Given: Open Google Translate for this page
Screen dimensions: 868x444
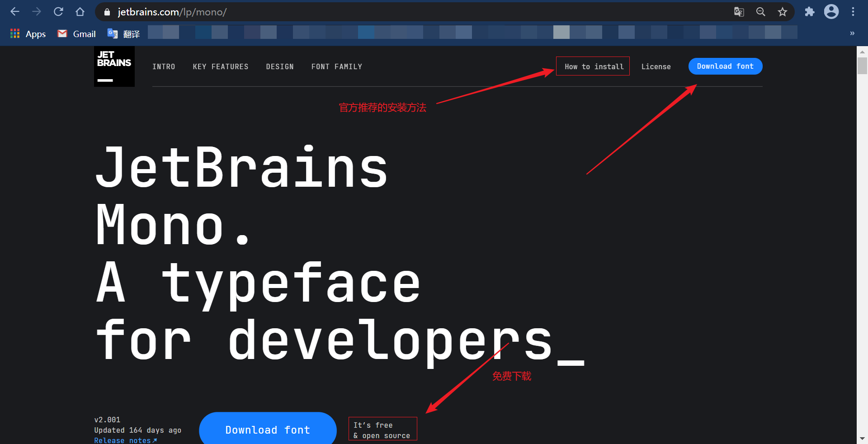Looking at the screenshot, I should click(739, 12).
